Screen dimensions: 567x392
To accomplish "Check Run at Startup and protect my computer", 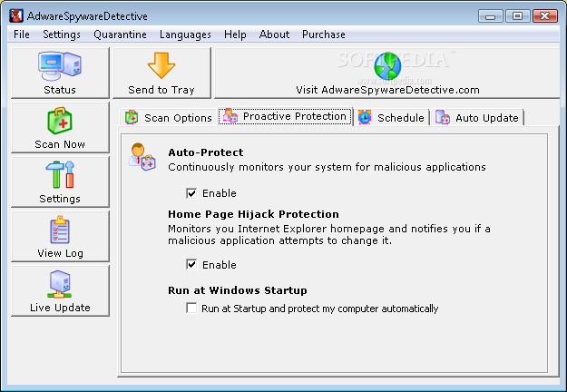I will (191, 309).
